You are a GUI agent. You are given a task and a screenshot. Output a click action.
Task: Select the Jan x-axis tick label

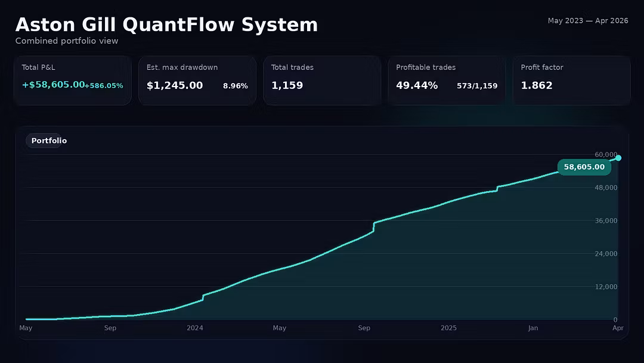pos(533,328)
